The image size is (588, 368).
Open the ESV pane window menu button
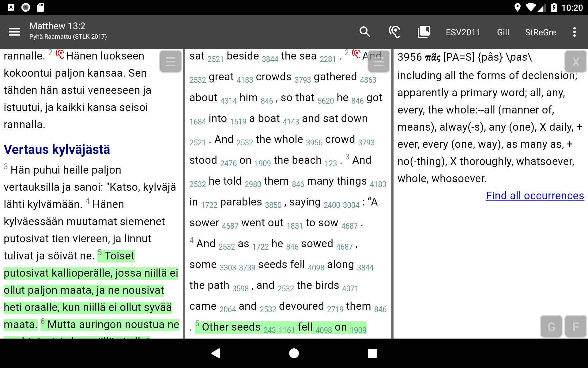point(379,61)
